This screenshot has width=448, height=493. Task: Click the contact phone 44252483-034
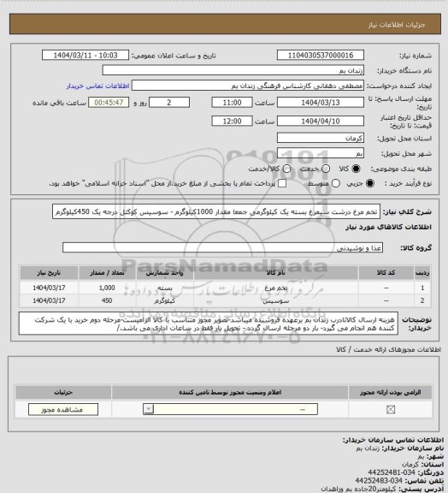(379, 480)
